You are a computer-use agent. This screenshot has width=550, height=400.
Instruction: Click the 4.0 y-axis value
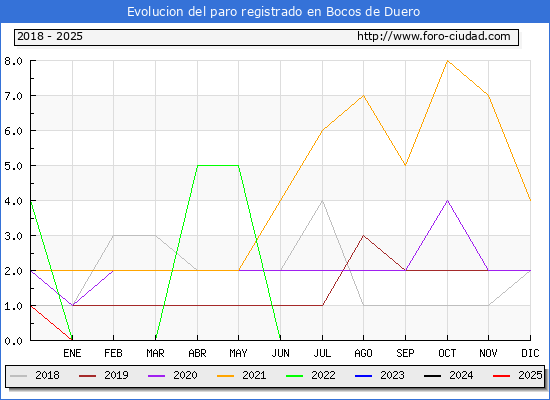click(13, 201)
